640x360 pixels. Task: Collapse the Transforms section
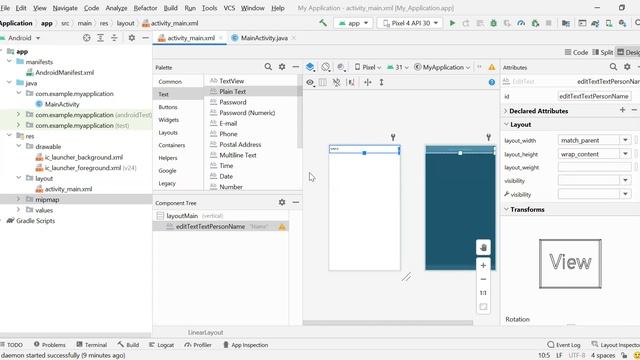click(x=506, y=209)
